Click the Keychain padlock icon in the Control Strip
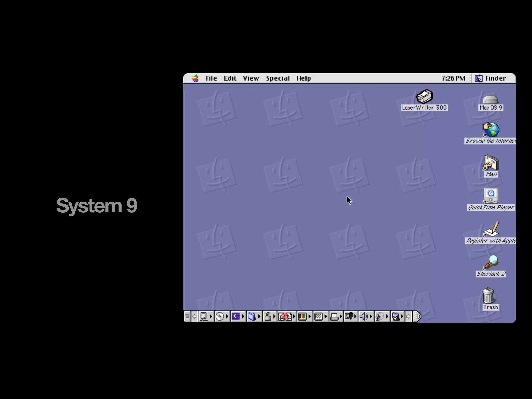 coord(268,316)
